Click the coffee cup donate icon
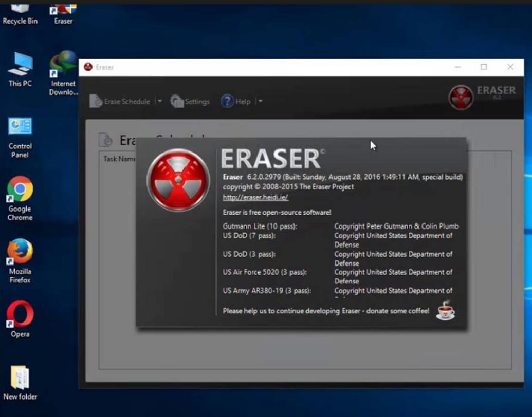 click(x=445, y=311)
